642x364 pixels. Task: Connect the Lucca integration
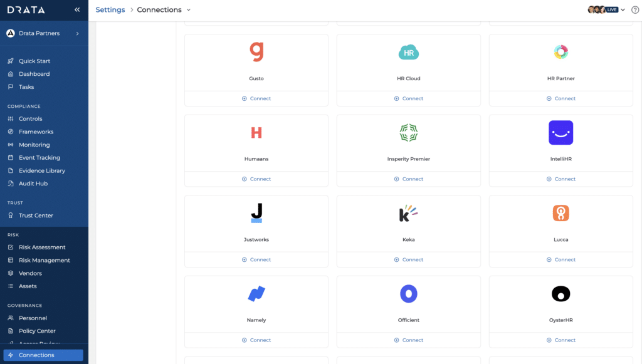click(561, 260)
